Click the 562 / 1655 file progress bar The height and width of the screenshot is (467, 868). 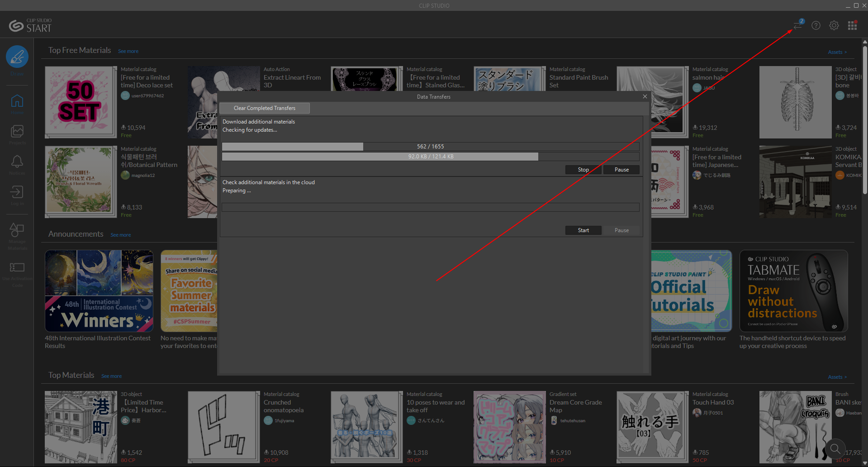coord(431,147)
